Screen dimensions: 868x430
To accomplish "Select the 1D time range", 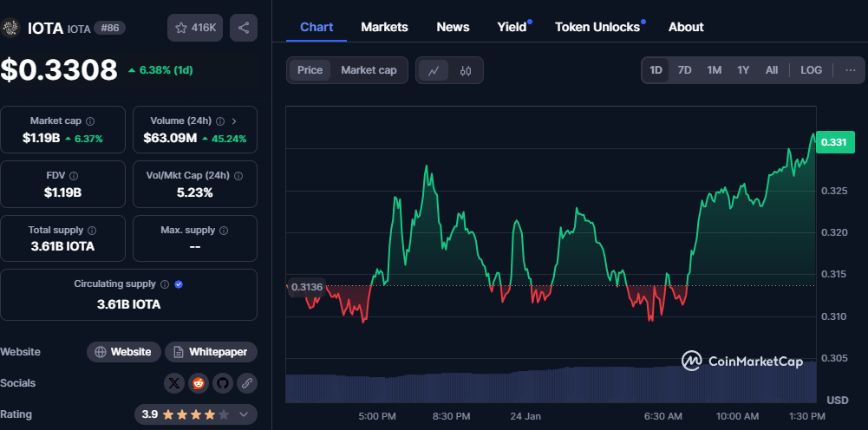I will 656,70.
